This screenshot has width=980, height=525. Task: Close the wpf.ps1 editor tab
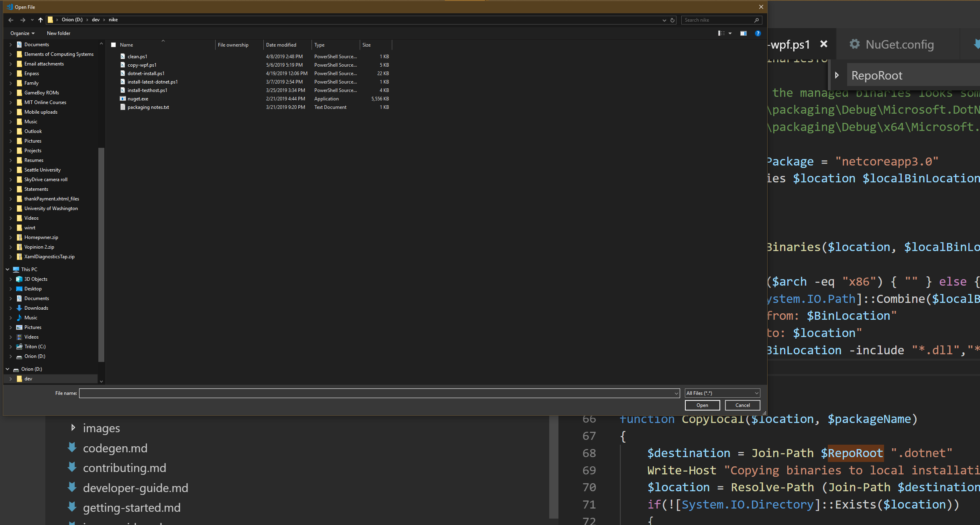tap(823, 44)
